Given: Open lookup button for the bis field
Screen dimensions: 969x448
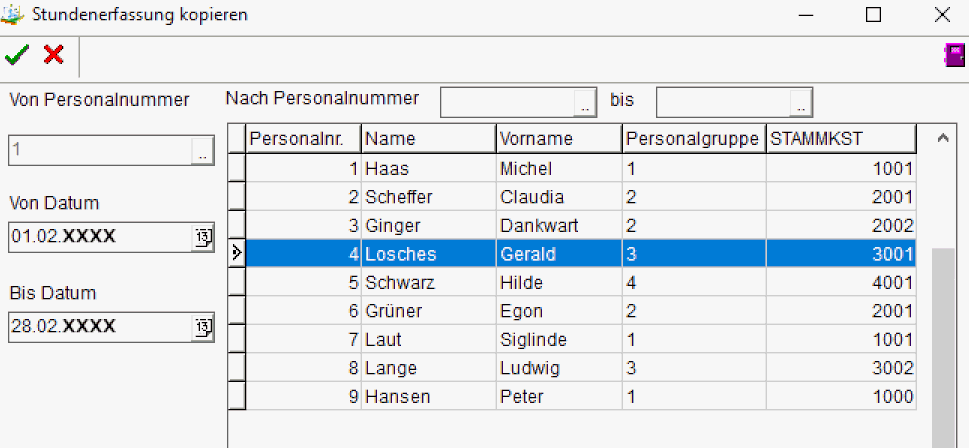Looking at the screenshot, I should pos(800,102).
